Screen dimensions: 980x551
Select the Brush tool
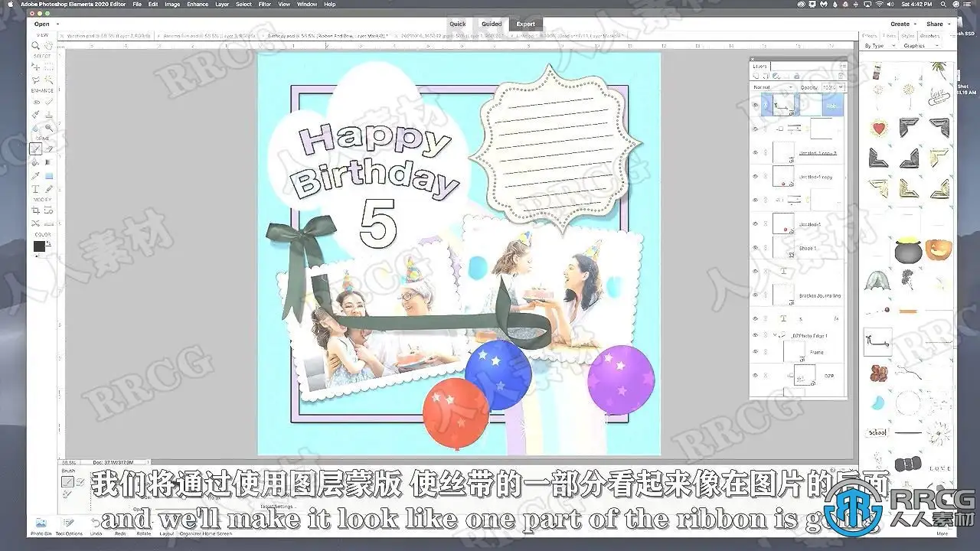coord(36,148)
